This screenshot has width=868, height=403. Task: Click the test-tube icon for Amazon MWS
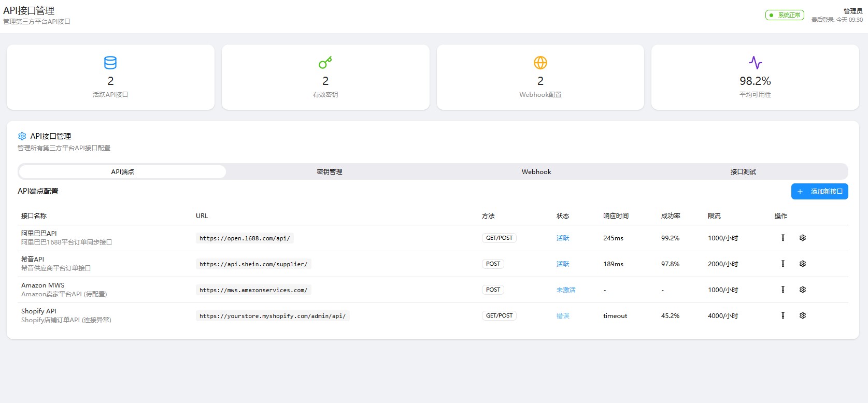(782, 290)
